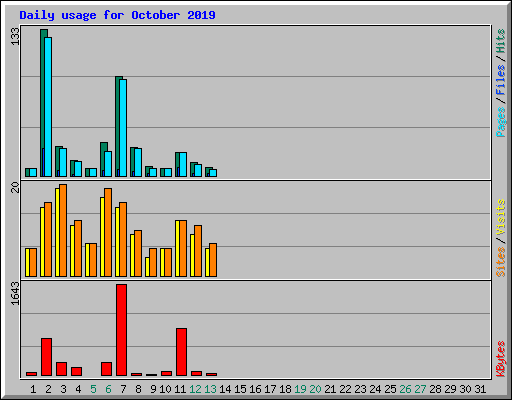
Task: Click the cyan hits bar for day 2
Action: click(x=48, y=107)
